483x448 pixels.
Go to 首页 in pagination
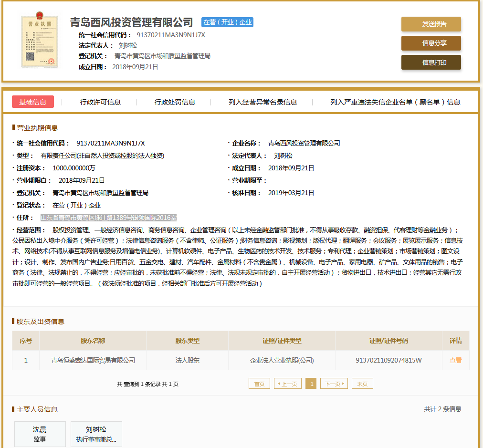pos(259,384)
